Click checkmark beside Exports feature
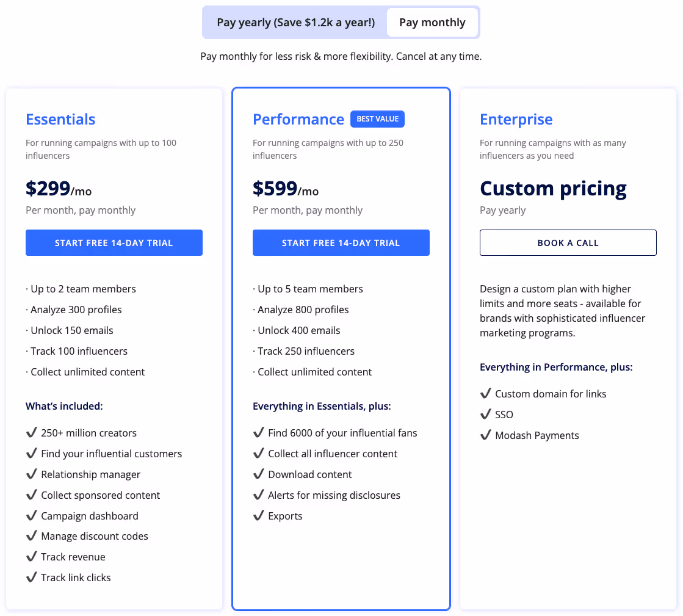 tap(259, 516)
